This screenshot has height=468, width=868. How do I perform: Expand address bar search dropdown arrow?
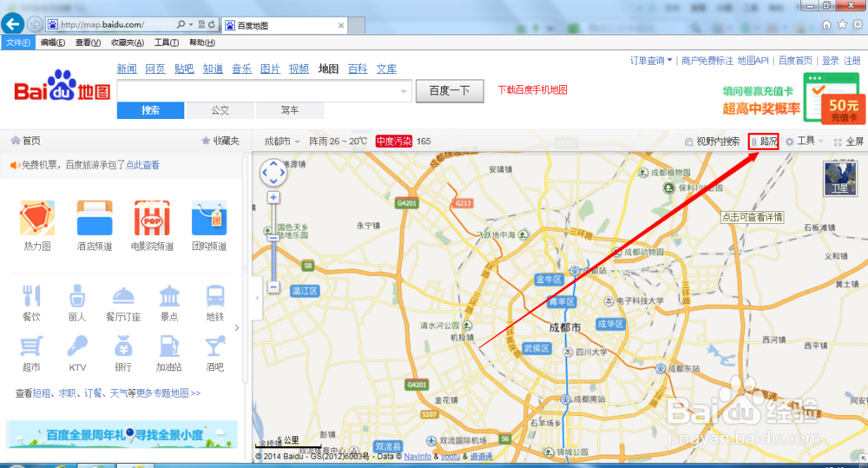[191, 24]
